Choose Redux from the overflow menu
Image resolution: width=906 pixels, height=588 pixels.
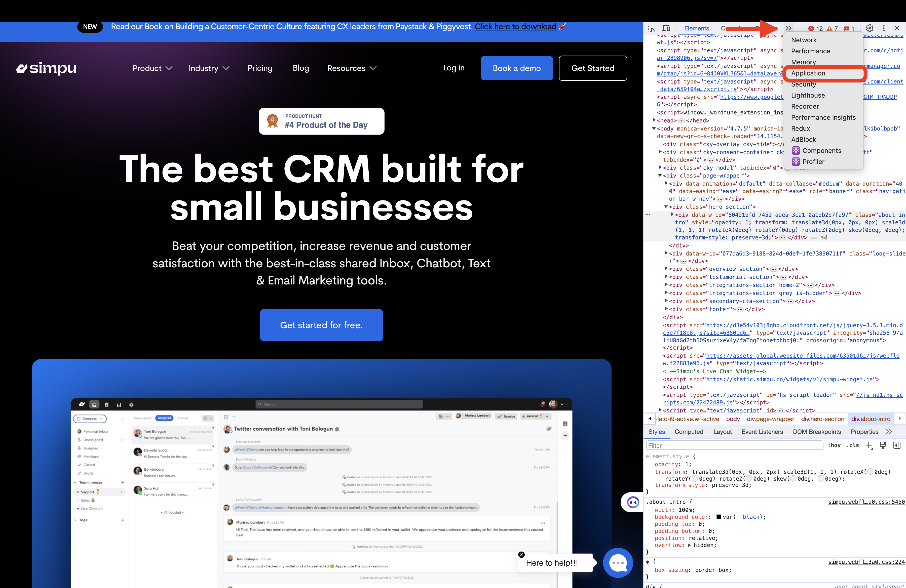pos(800,129)
